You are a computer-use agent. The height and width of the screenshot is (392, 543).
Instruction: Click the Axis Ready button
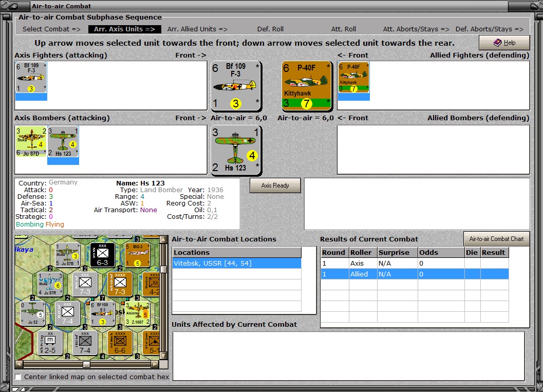tap(275, 185)
